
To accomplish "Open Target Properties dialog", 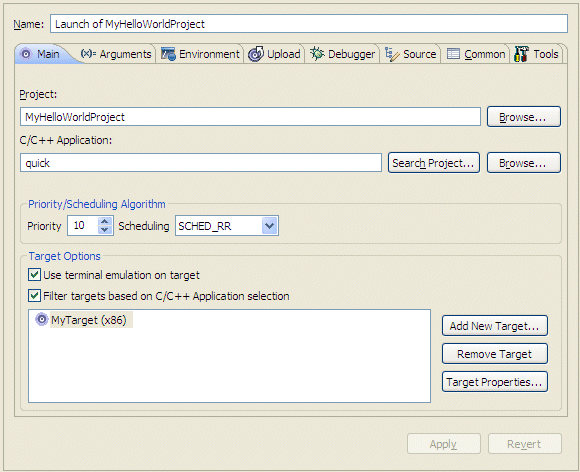I will [x=495, y=382].
